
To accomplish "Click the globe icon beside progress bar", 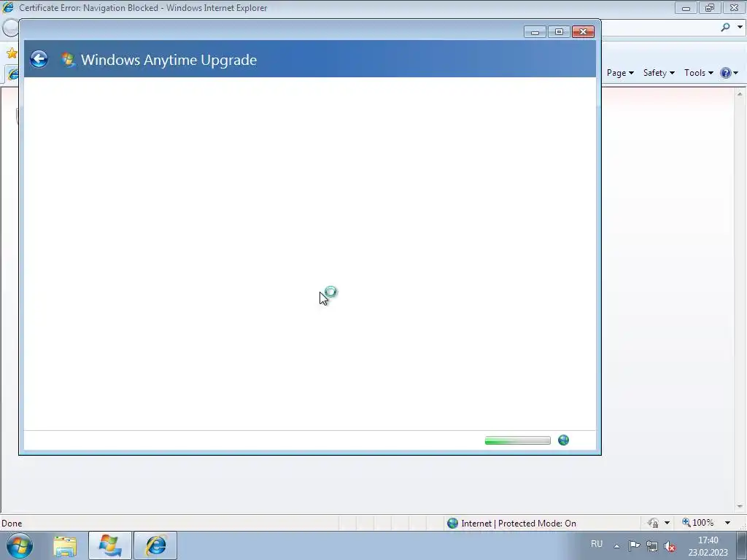I will [563, 440].
